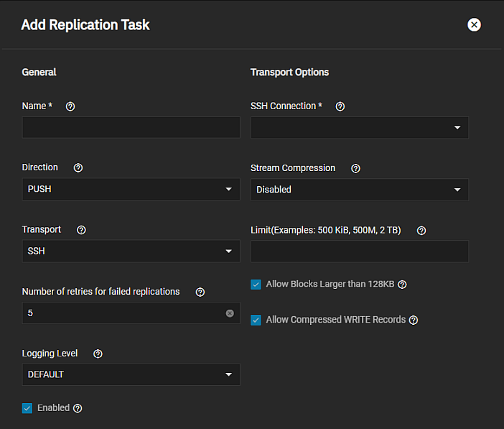Open help for SSH Connection
504x429 pixels.
340,106
